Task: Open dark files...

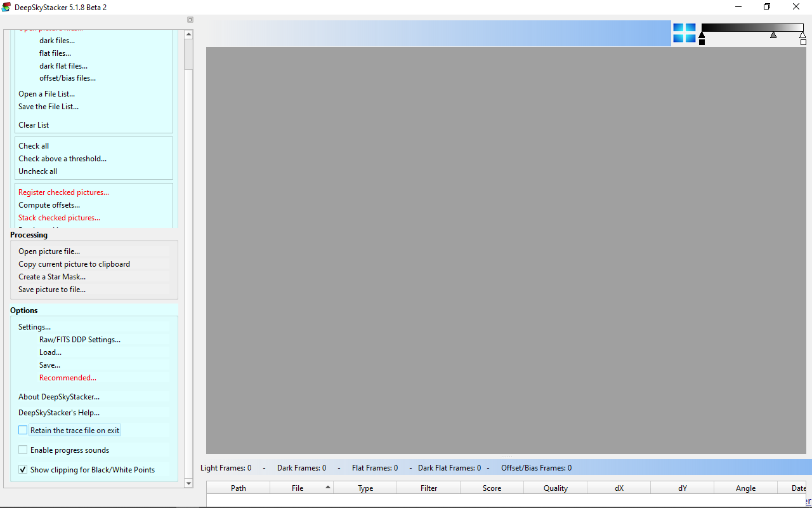Action: (57, 41)
